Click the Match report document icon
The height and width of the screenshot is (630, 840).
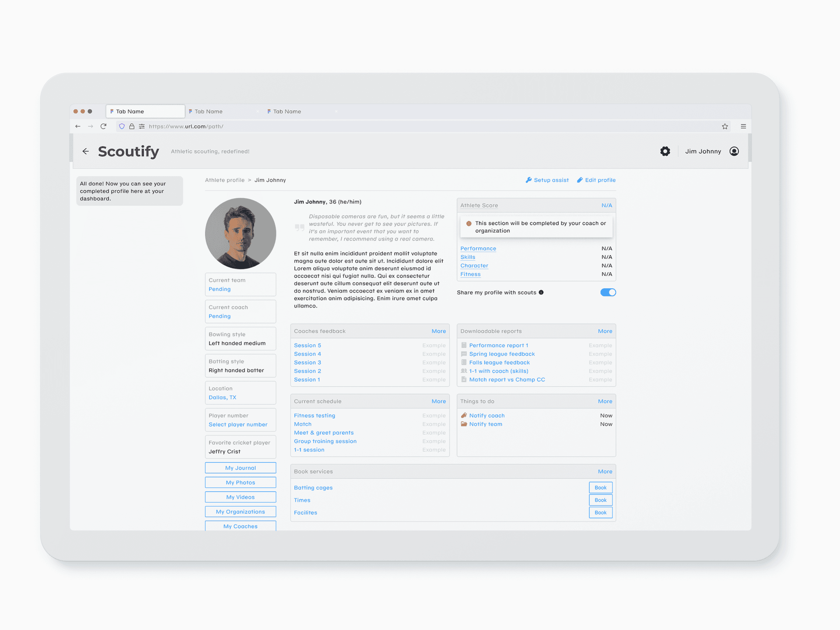click(464, 379)
